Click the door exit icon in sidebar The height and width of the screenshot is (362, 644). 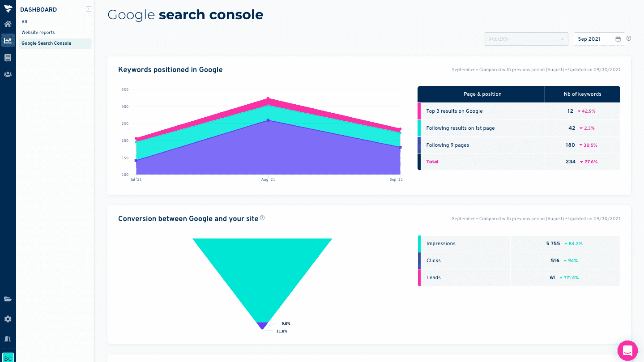pos(8,339)
